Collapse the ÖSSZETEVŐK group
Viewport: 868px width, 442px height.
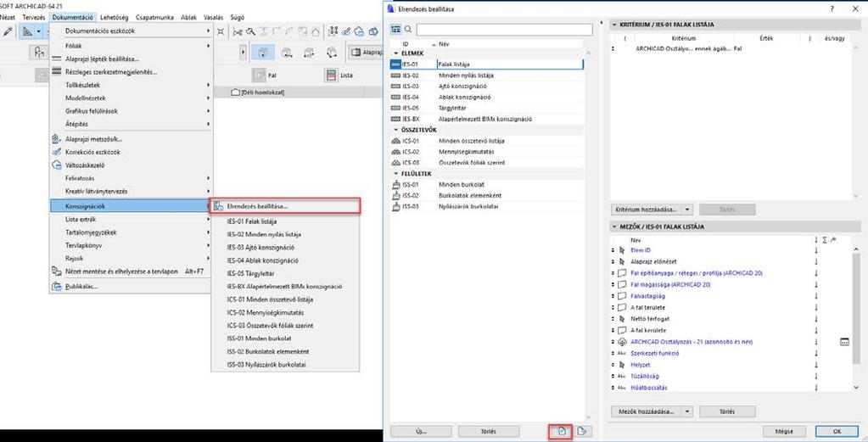(x=395, y=130)
